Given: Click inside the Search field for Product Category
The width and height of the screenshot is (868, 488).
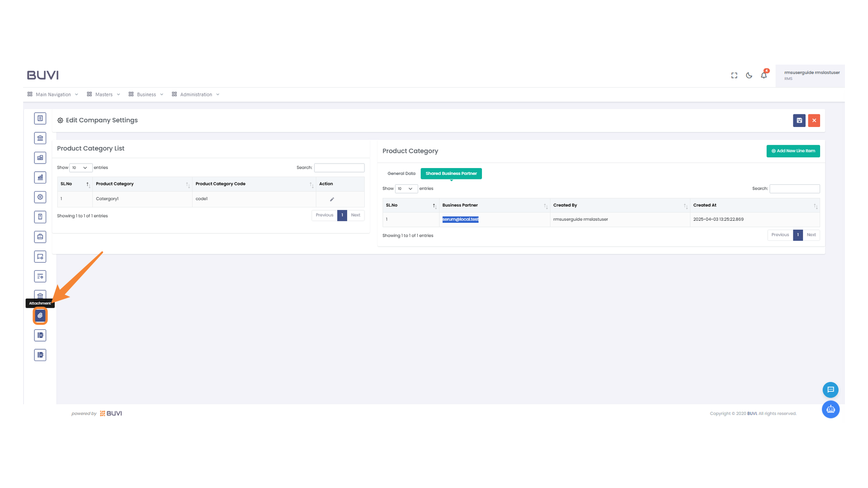Looking at the screenshot, I should click(794, 188).
